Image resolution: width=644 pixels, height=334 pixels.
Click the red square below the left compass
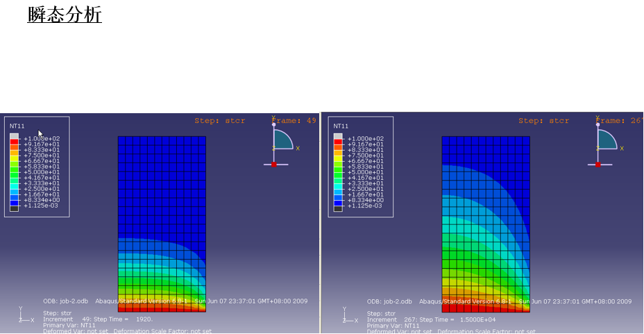[x=274, y=165]
